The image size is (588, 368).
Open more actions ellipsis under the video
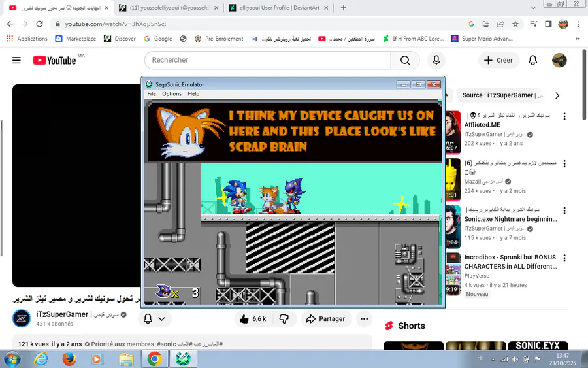[x=364, y=319]
